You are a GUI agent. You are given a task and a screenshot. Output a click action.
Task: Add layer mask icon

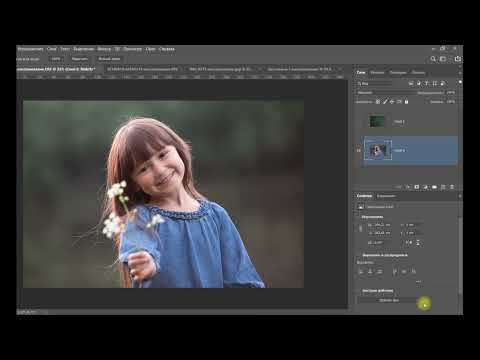click(x=417, y=187)
